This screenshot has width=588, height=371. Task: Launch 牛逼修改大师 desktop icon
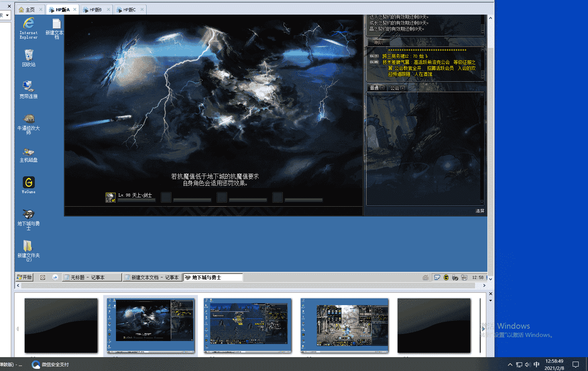point(28,124)
